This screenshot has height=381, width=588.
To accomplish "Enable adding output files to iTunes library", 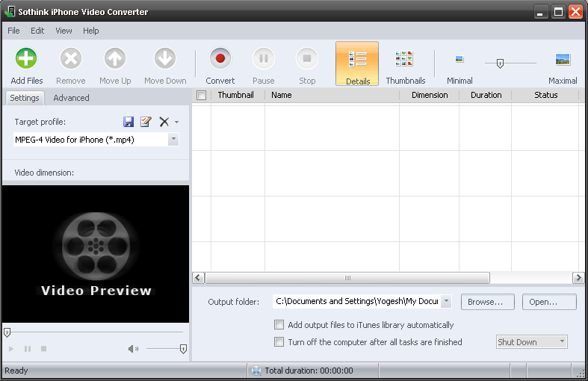I will point(279,325).
